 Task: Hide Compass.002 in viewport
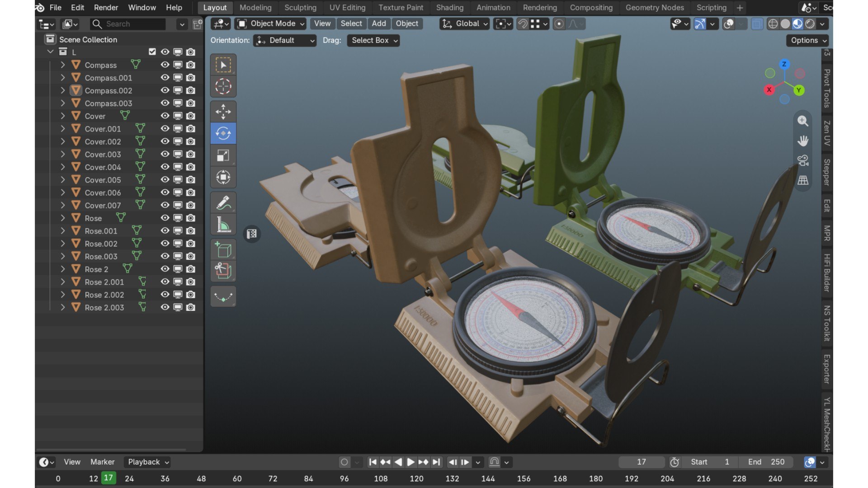165,90
